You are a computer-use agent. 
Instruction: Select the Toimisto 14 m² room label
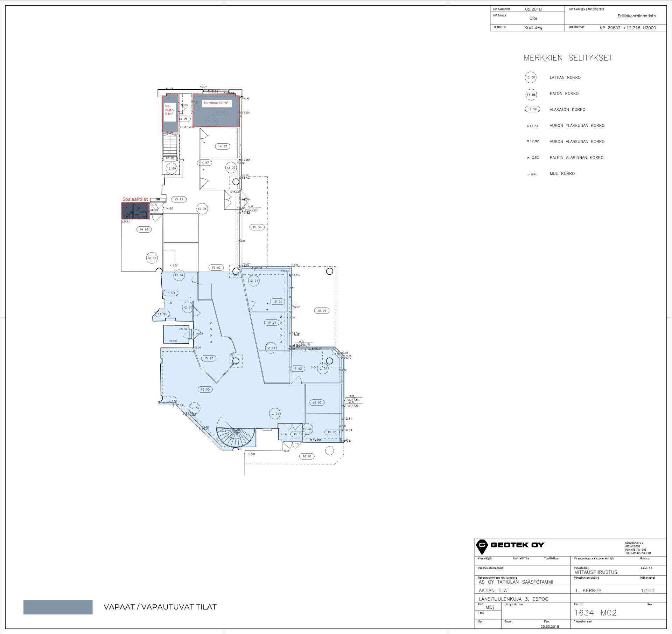[216, 103]
